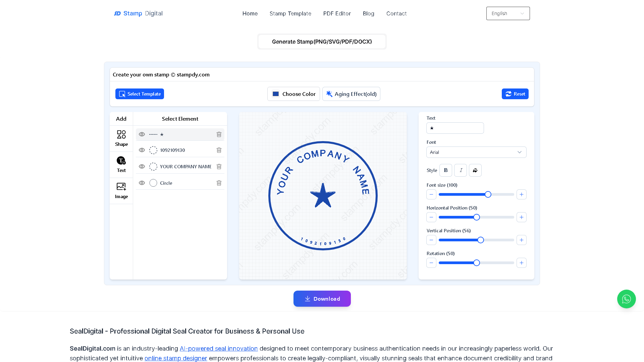Hide the Circle element

click(142, 183)
